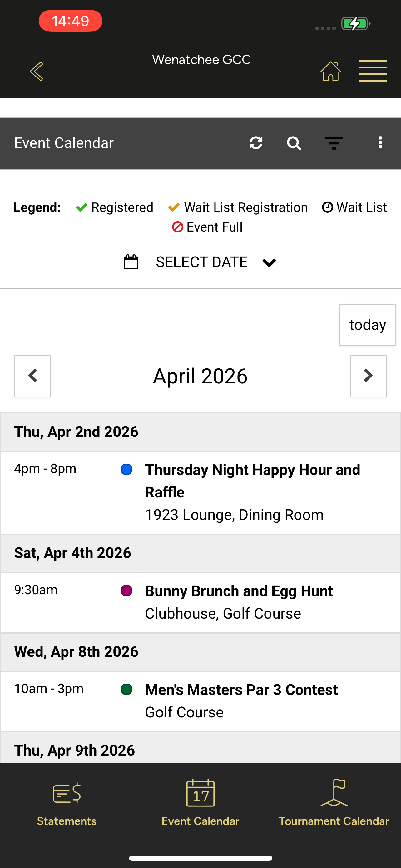Image resolution: width=401 pixels, height=868 pixels.
Task: Open the hamburger menu
Action: tap(373, 71)
